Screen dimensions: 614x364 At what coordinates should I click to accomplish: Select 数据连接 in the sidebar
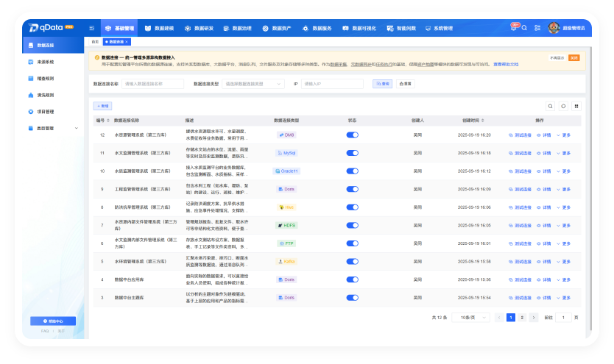pos(53,46)
